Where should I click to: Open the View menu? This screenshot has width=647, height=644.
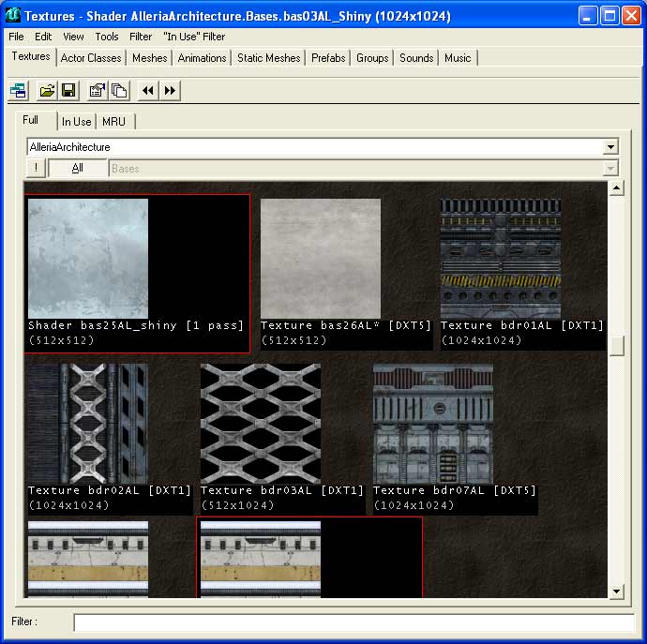[x=73, y=37]
